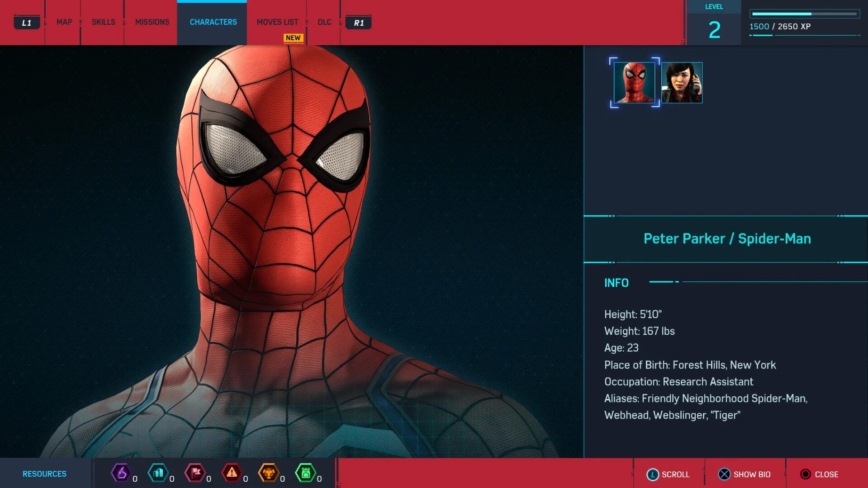Click the Peter Parker / Spider-Man title
Screen dimensions: 868x488
coord(727,239)
